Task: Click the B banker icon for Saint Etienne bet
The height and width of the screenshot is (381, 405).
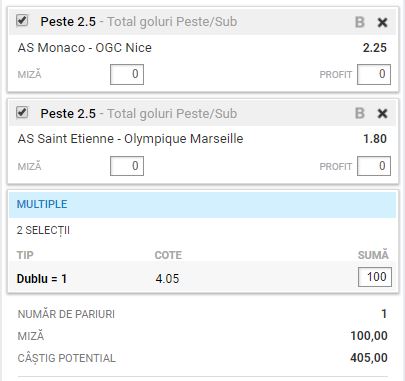Action: pyautogui.click(x=360, y=113)
